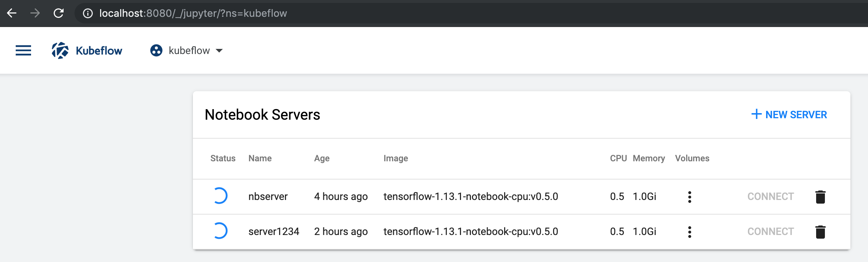Screen dimensions: 868x262
Task: Delete the server1234 notebook server
Action: 821,231
